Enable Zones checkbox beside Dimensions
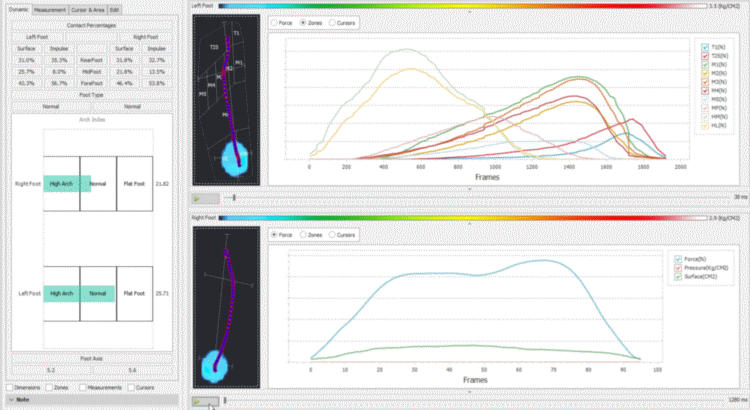The width and height of the screenshot is (750, 410). click(49, 388)
